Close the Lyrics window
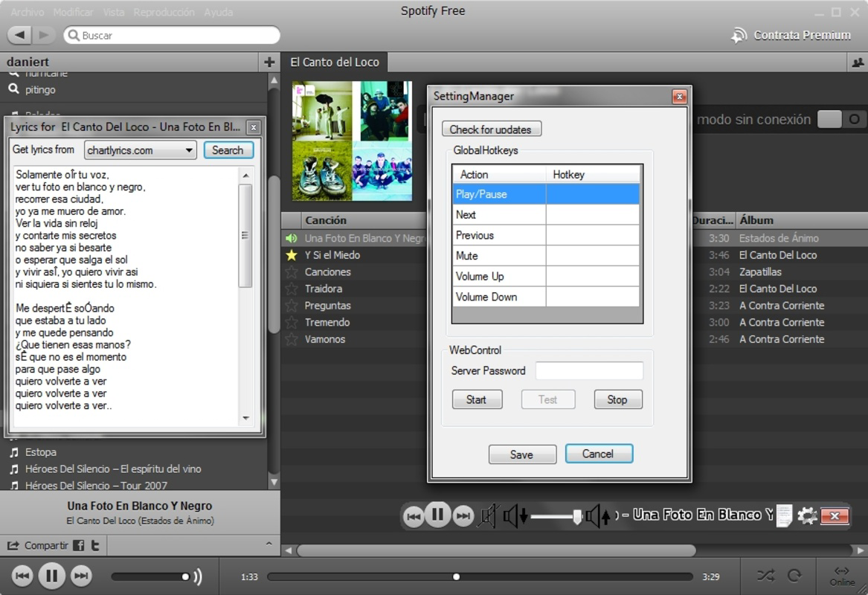This screenshot has width=868, height=595. [254, 127]
